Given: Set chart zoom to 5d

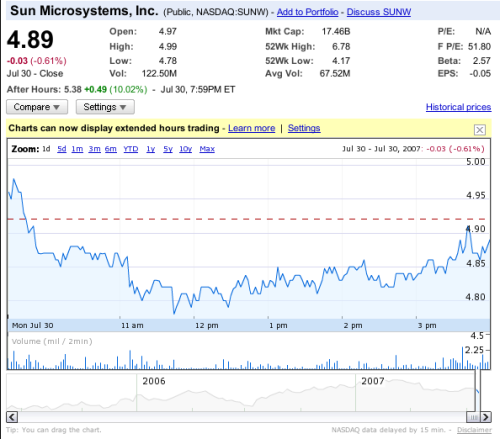Looking at the screenshot, I should [x=62, y=149].
